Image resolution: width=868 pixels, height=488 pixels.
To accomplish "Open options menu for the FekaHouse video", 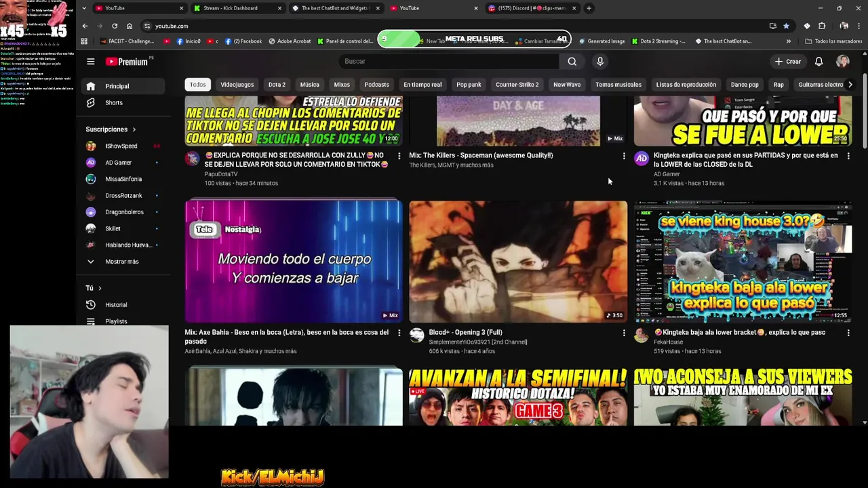I will pyautogui.click(x=848, y=333).
